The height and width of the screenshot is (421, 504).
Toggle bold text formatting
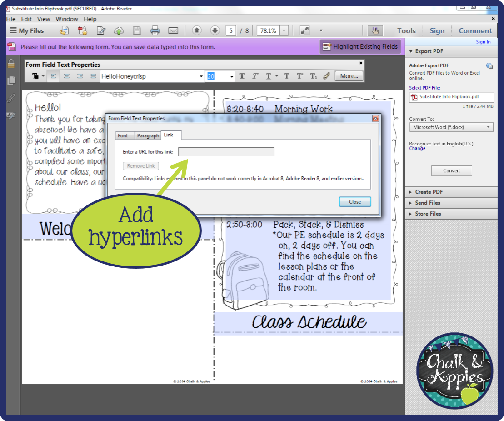tap(242, 76)
